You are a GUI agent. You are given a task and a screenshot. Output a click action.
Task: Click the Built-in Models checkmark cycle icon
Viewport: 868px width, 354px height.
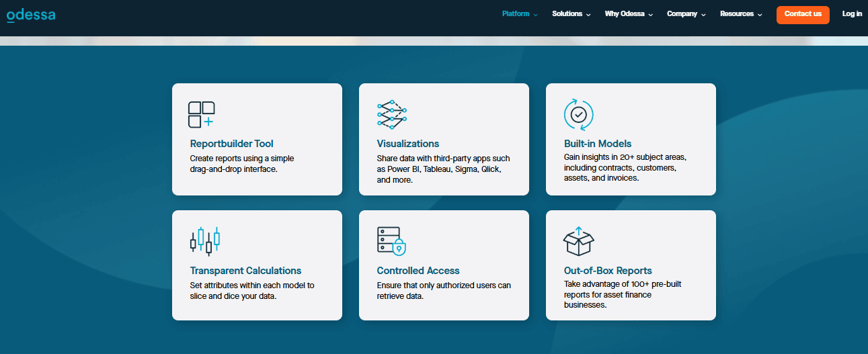point(578,114)
